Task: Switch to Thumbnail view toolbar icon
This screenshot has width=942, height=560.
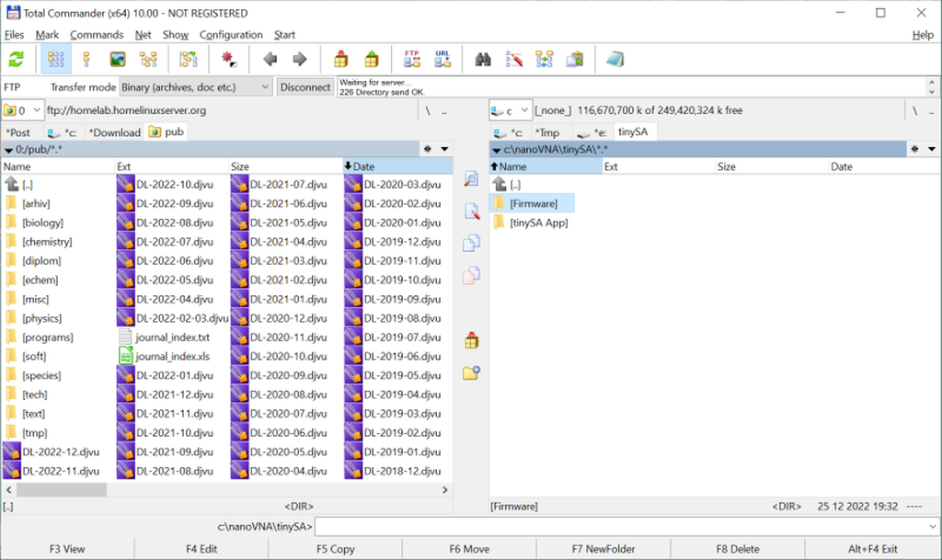Action: pyautogui.click(x=117, y=60)
